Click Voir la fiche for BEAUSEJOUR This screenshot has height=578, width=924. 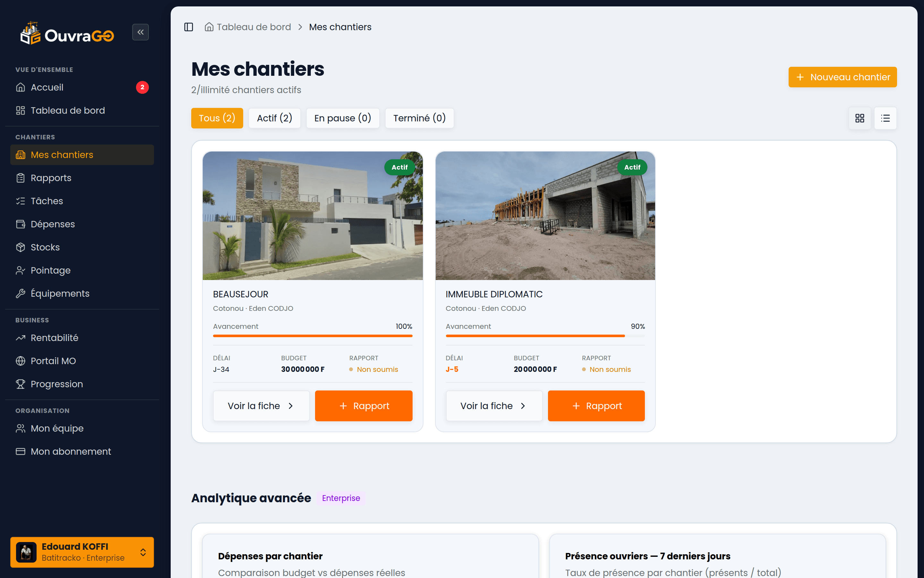[x=261, y=406]
